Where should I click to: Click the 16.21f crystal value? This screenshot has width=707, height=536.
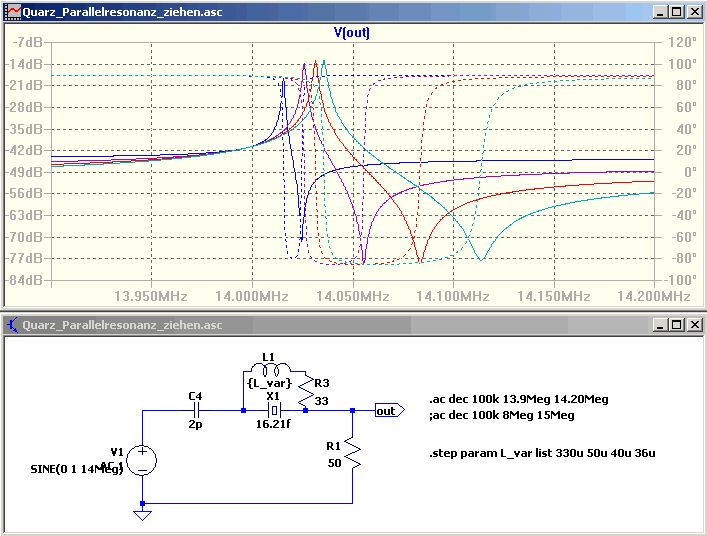[273, 424]
